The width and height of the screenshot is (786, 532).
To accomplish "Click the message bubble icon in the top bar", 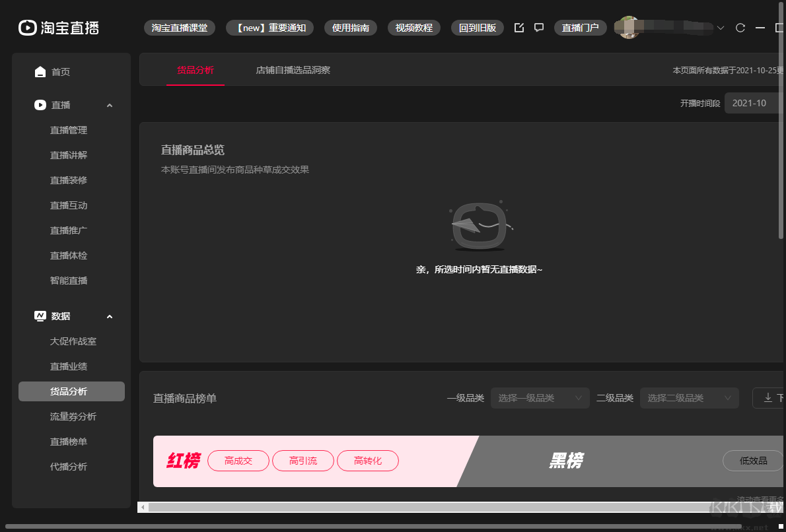I will [539, 28].
